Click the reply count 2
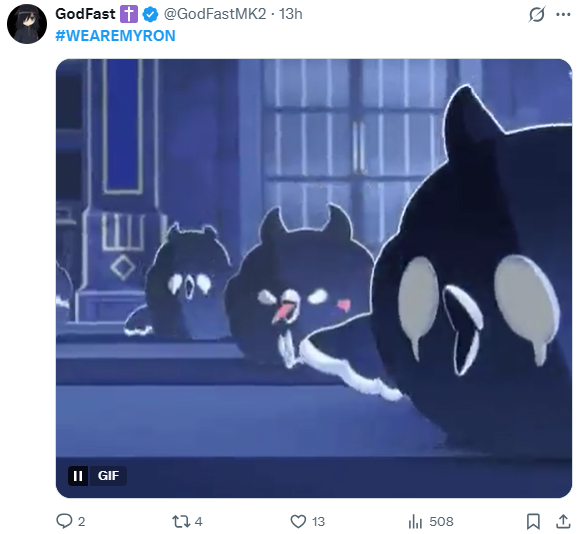The width and height of the screenshot is (582, 534). [81, 522]
